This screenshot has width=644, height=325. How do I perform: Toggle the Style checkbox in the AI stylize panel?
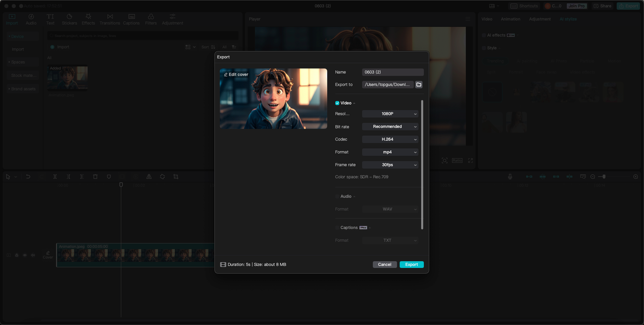(x=484, y=48)
